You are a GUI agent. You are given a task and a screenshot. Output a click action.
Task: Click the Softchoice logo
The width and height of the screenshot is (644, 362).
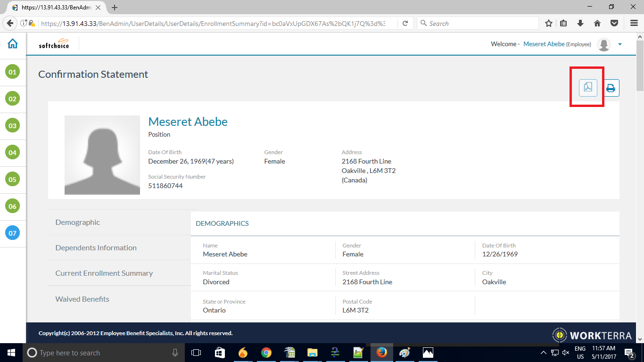[x=54, y=44]
